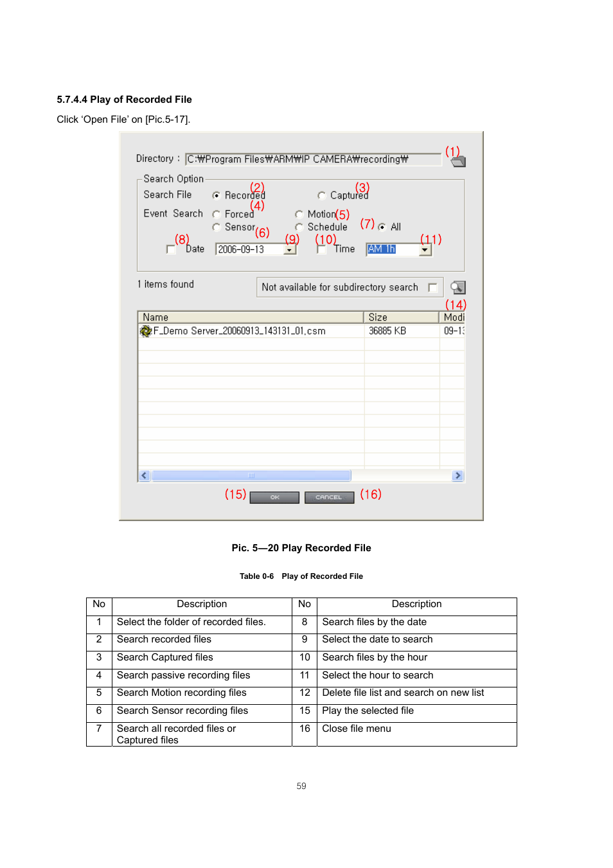Click the left arrow of the horizontal scrollbar

click(144, 475)
